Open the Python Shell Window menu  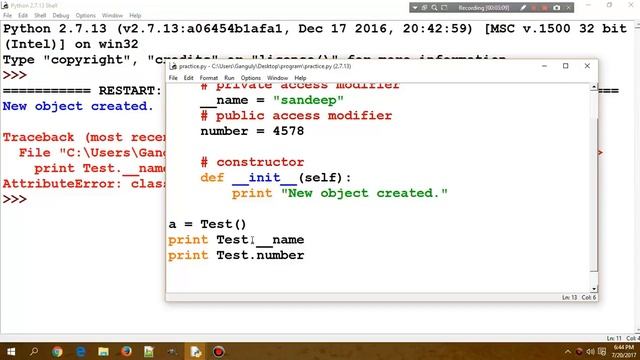pos(112,16)
